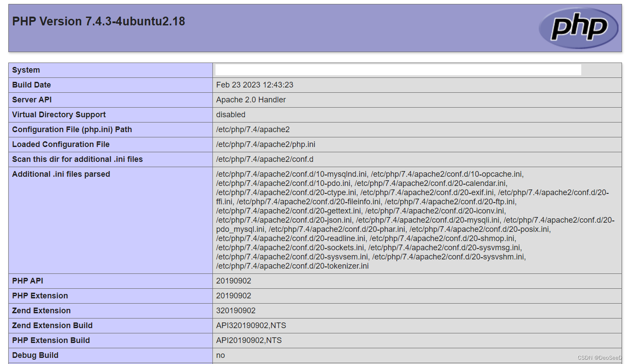Select the /etc/php/7.4/apache2/conf.d value

click(x=265, y=159)
